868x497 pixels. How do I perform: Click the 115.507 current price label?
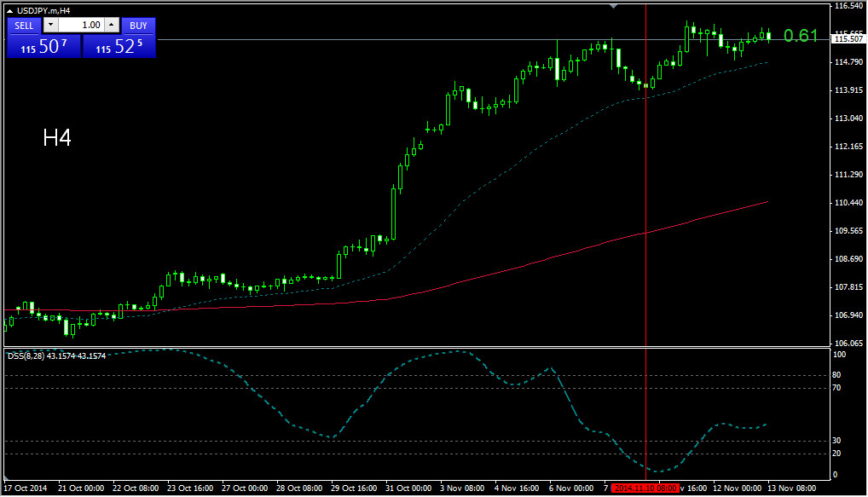coord(849,38)
